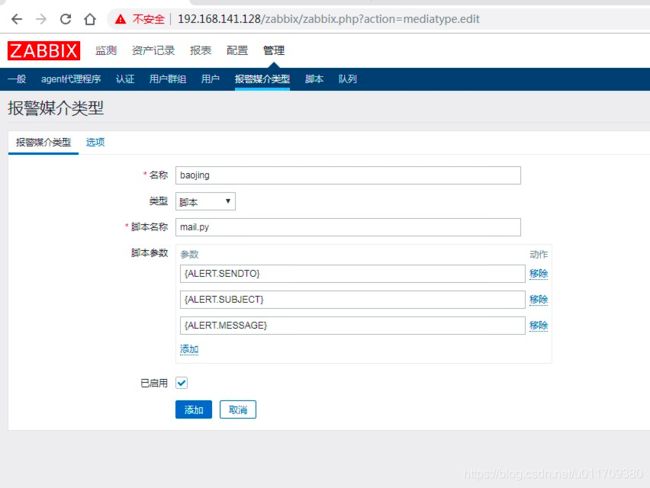The image size is (650, 488).
Task: Go to 报警媒介类型 submenu
Action: (262, 79)
